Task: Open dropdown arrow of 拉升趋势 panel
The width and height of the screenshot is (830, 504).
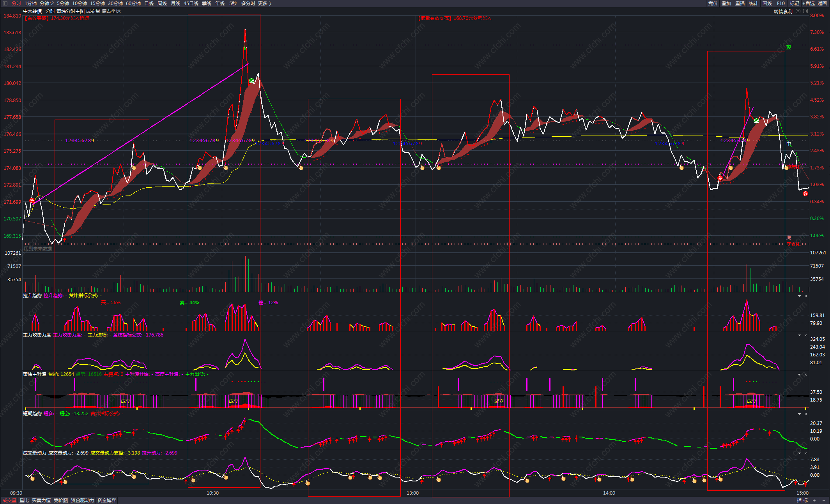Action: point(799,296)
